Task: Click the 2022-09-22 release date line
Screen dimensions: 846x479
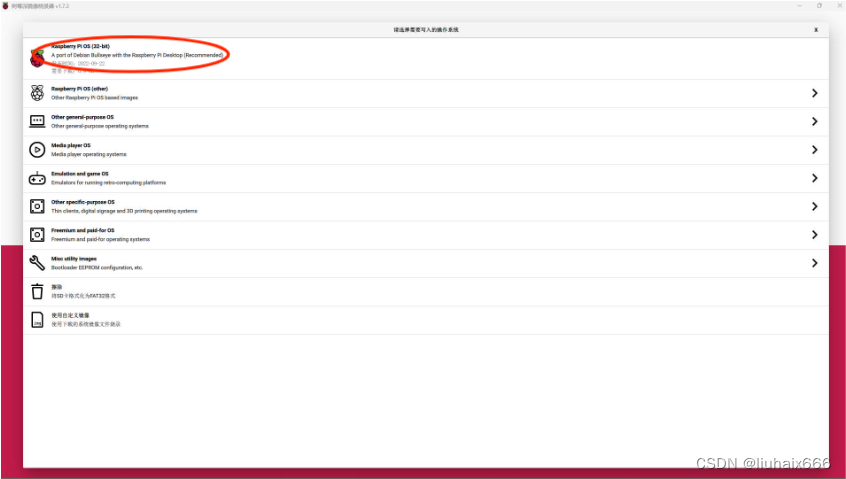Action: [78, 64]
